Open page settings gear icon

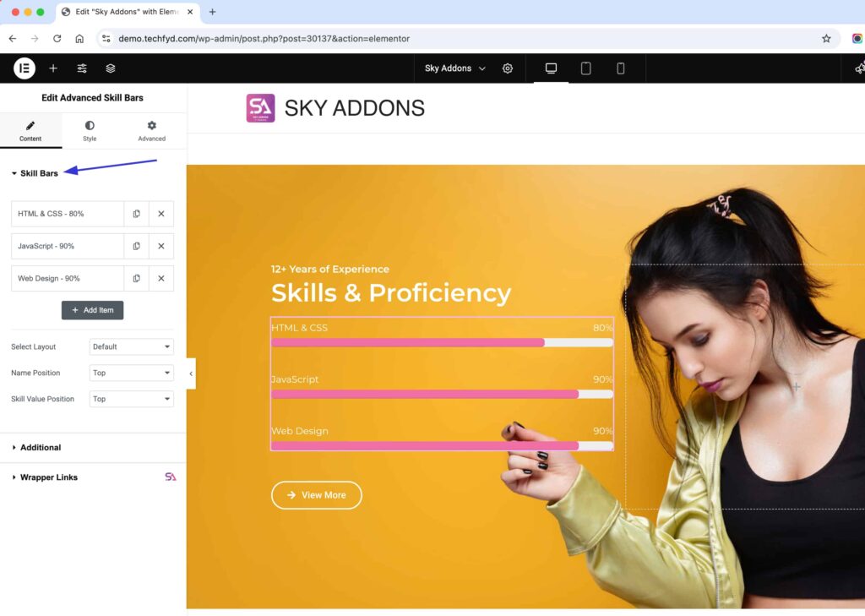(x=508, y=68)
